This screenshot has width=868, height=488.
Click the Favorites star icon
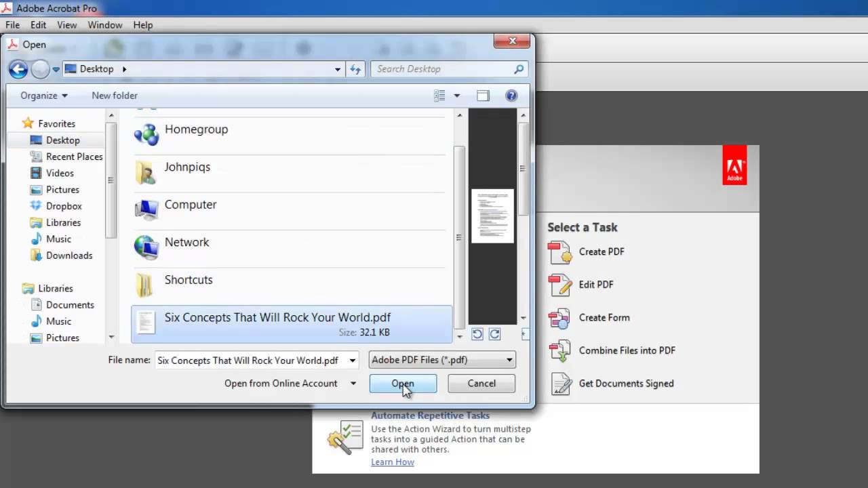pyautogui.click(x=28, y=123)
